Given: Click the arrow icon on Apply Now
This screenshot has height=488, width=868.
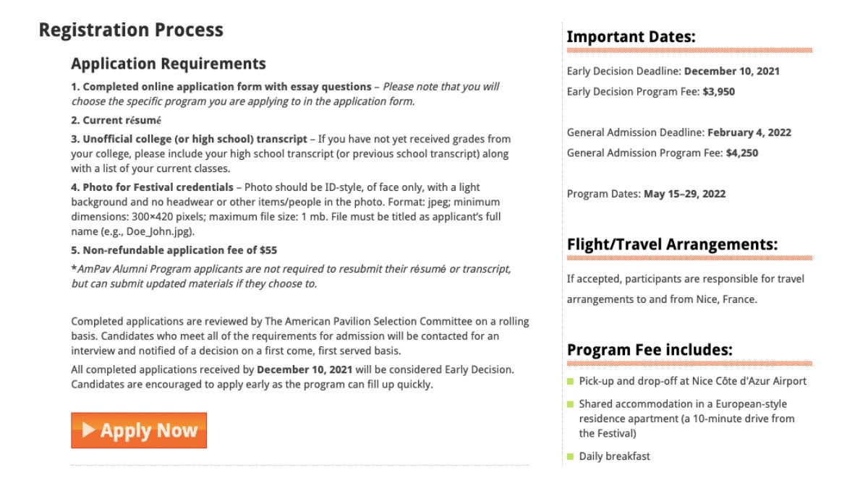Looking at the screenshot, I should pos(88,430).
